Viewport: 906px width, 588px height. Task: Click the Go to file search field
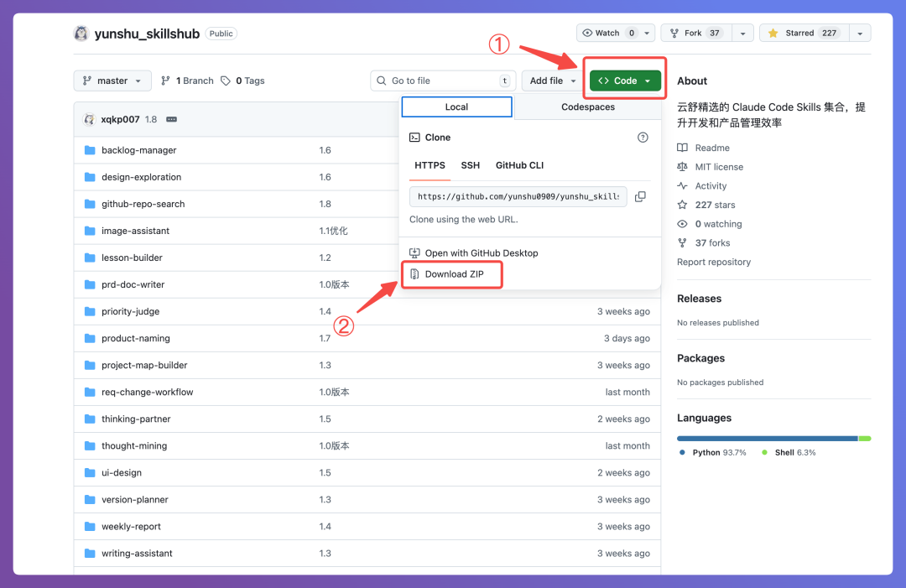(x=443, y=81)
